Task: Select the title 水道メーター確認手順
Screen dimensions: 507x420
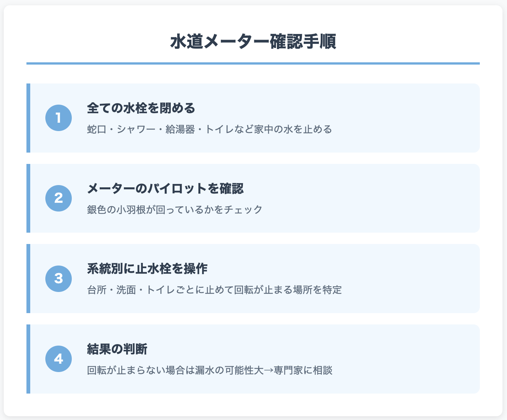Action: coord(253,42)
